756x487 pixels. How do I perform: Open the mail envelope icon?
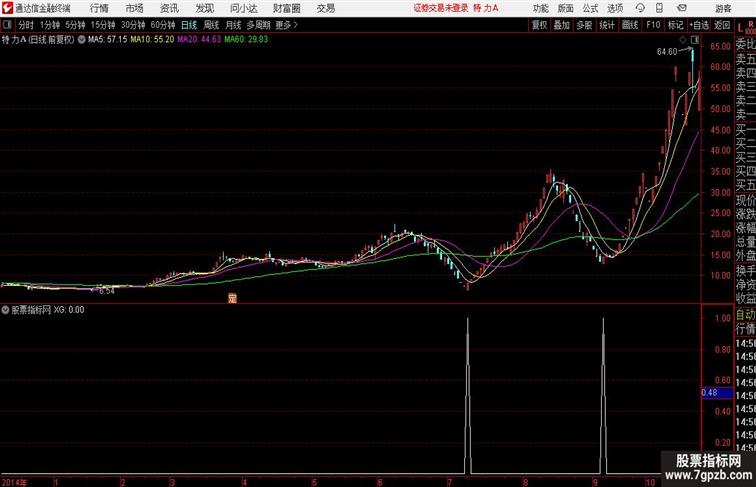pos(682,8)
